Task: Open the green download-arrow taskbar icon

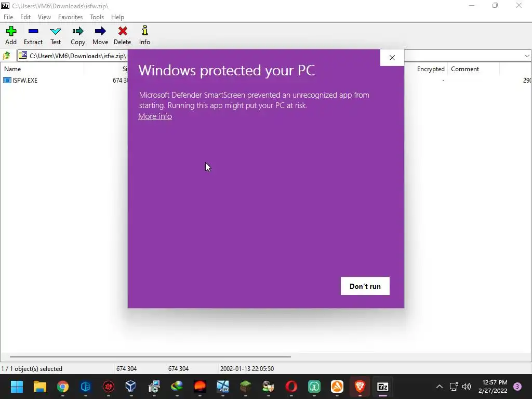Action: 314,387
